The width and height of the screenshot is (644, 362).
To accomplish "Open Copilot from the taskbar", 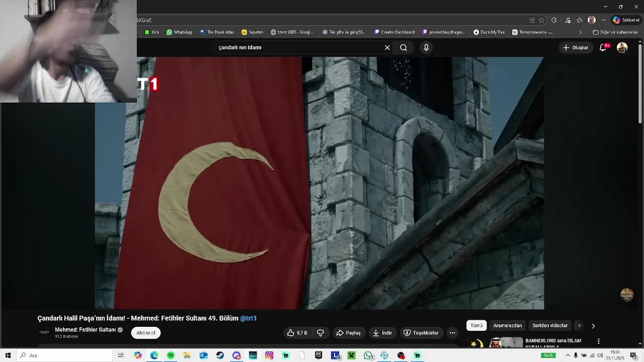I will point(138,355).
